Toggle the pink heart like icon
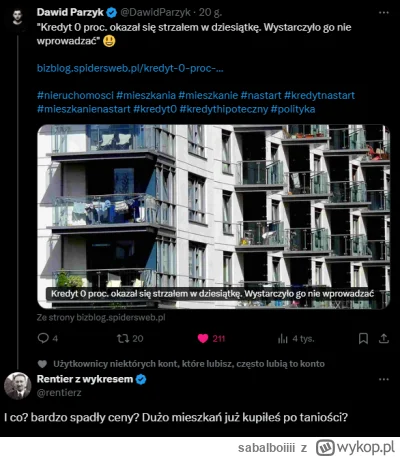 [203, 339]
